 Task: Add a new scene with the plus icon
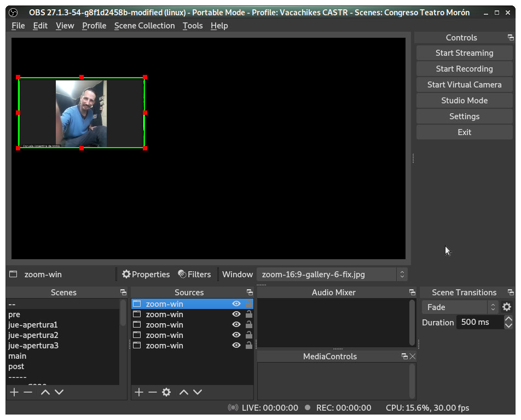tap(14, 392)
